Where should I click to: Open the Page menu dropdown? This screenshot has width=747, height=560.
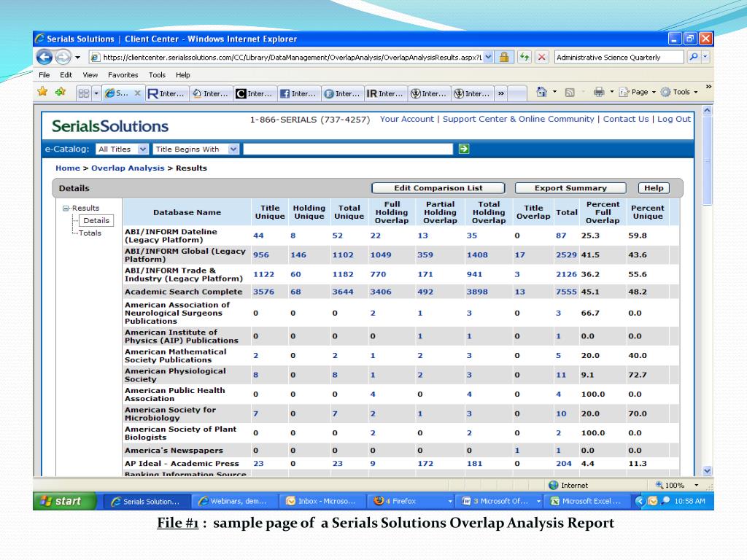coord(638,92)
